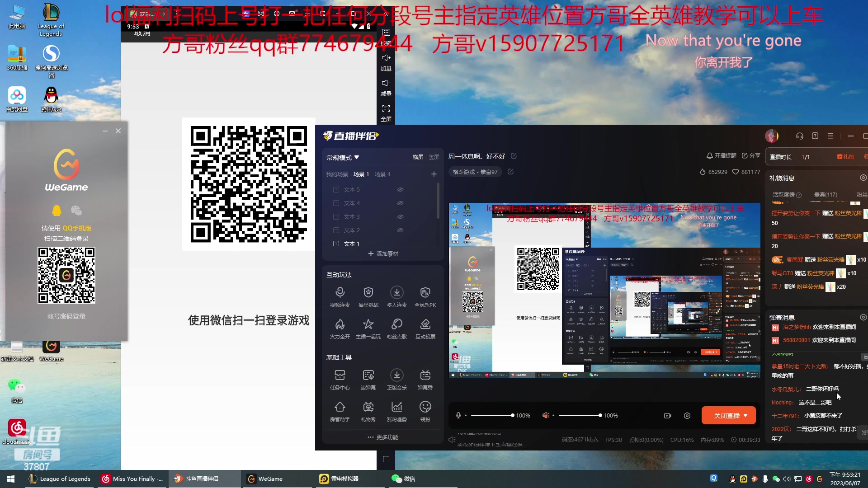Mute the speaker output icon
Image resolution: width=868 pixels, height=488 pixels.
point(546,415)
